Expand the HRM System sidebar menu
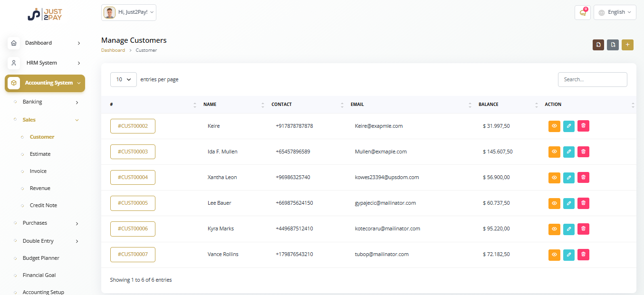Screen dimensions: 644x295 click(45, 63)
